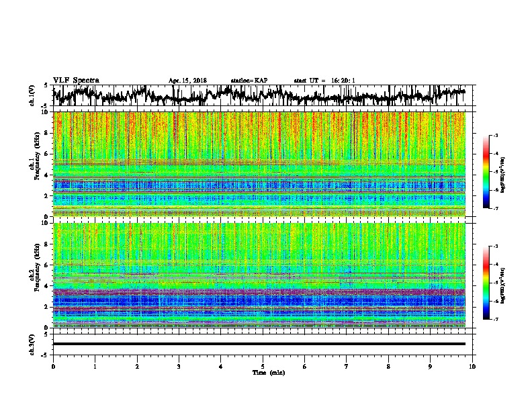
Task: Click the thick black ch.3 voltage line
Action: 259,344
